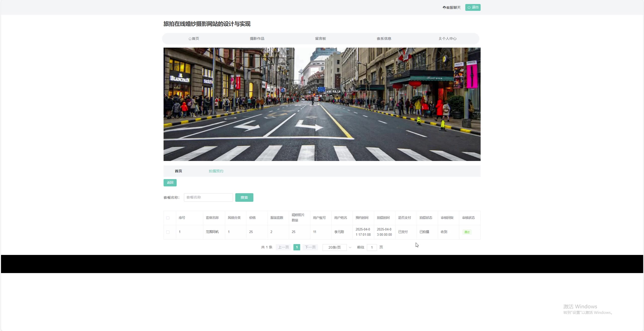This screenshot has width=644, height=331.
Task: Click the 拍摄预约 breadcrumb tab
Action: 216,171
